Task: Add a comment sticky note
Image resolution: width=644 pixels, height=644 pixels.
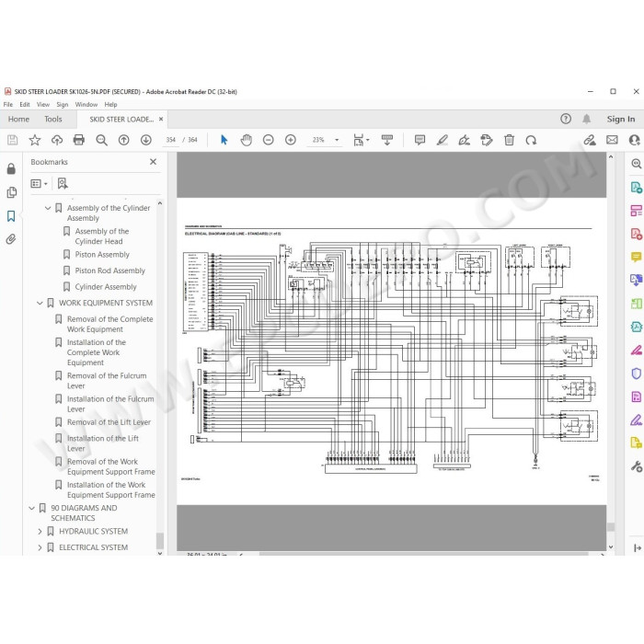Action: point(420,140)
